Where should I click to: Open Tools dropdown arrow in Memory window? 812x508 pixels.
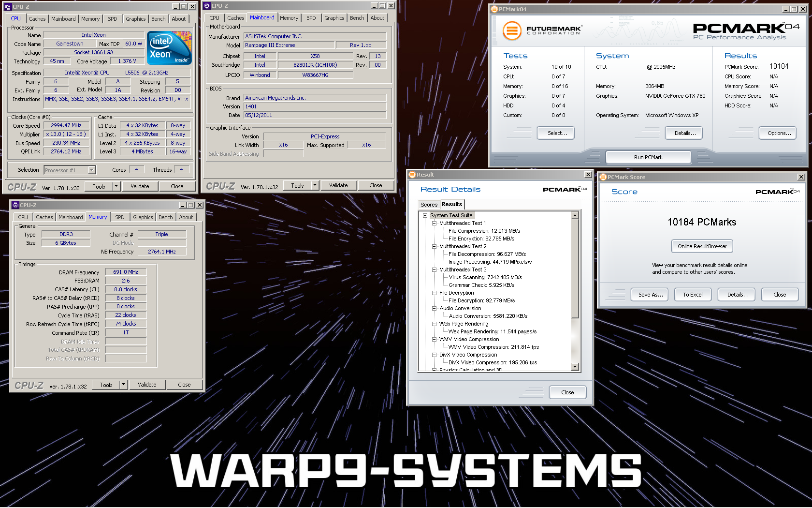[123, 385]
